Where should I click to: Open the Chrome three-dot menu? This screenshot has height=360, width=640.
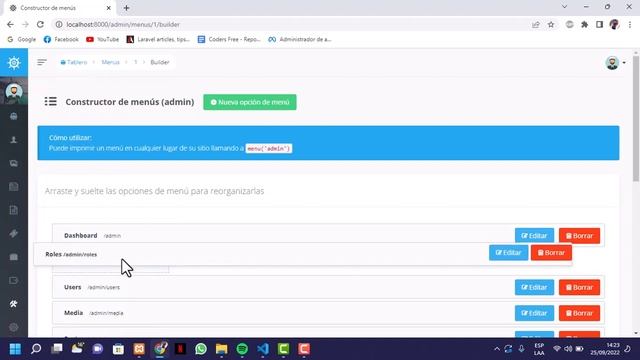coord(630,24)
